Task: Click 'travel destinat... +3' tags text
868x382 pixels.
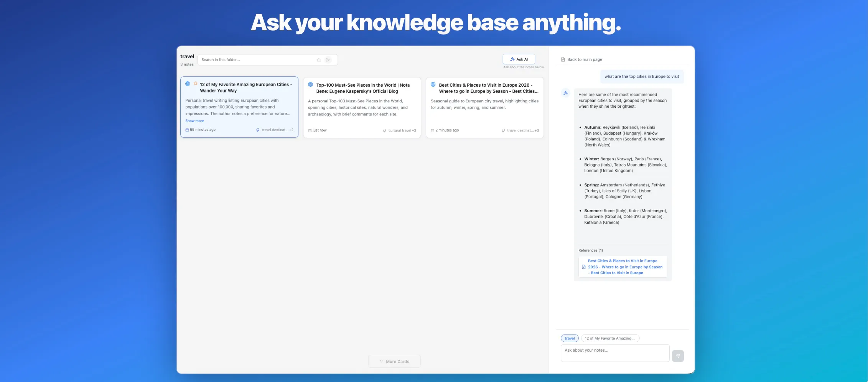Action: point(523,130)
